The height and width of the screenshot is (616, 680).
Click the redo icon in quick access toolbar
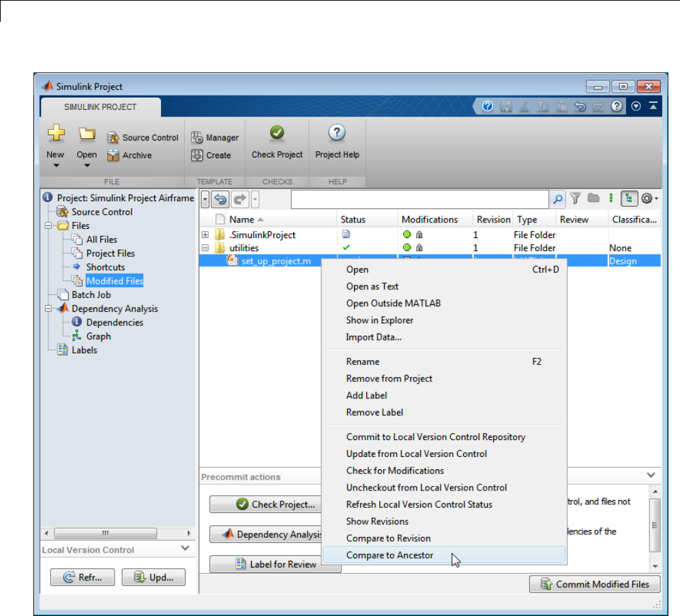[x=598, y=106]
